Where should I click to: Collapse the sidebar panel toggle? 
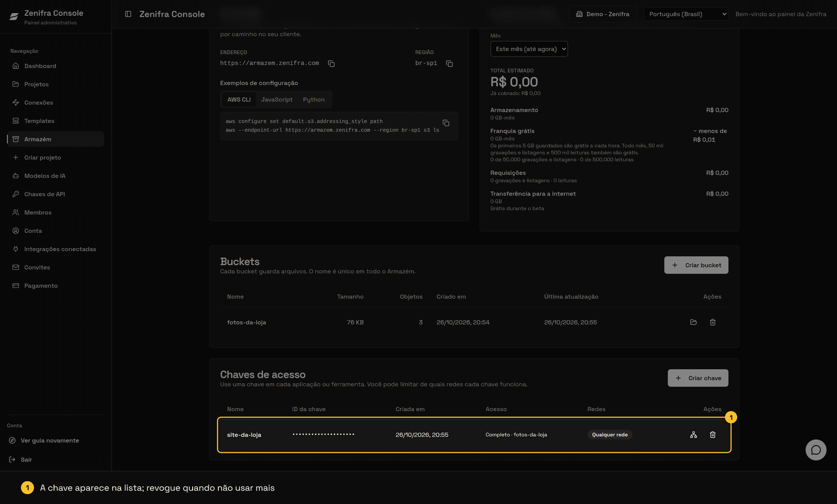(128, 14)
